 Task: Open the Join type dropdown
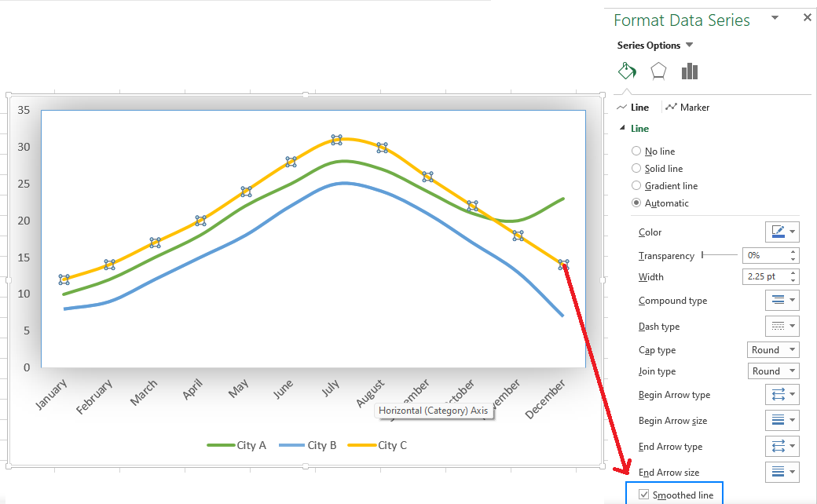click(772, 371)
